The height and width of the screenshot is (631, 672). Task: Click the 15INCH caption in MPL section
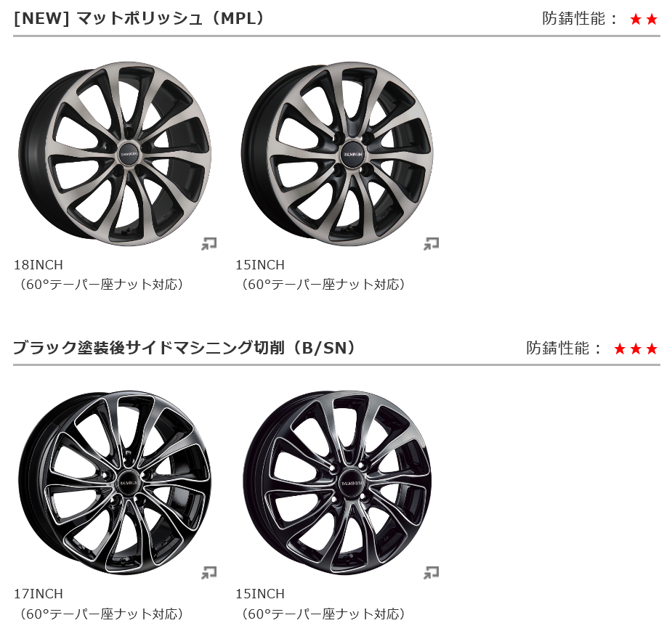(260, 265)
